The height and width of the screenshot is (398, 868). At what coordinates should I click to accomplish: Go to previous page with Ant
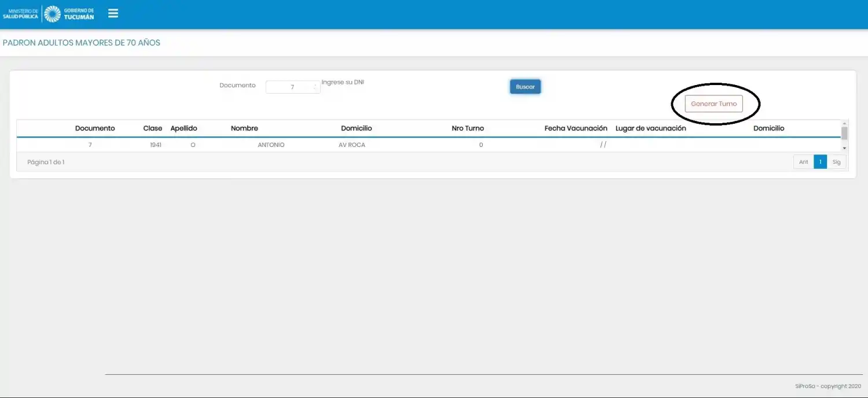point(803,162)
